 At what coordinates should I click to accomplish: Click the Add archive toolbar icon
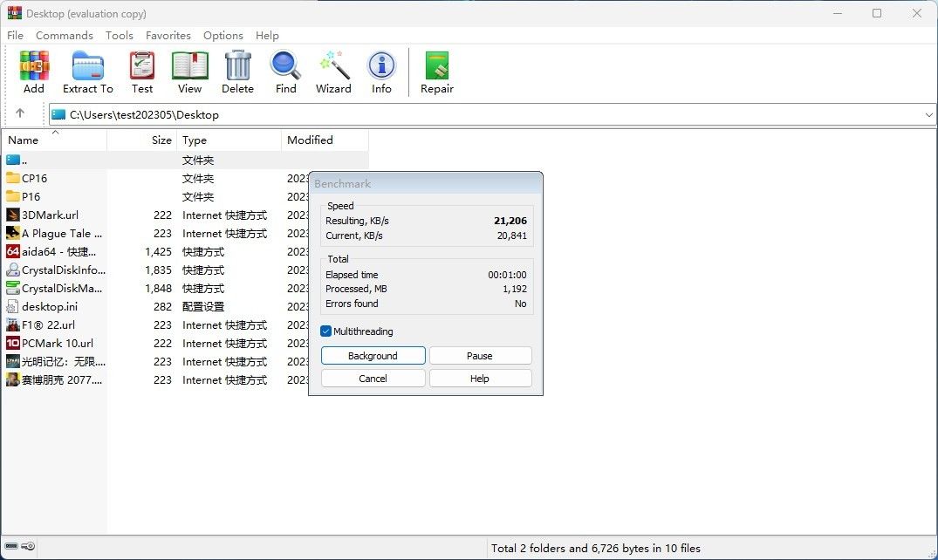[x=34, y=66]
